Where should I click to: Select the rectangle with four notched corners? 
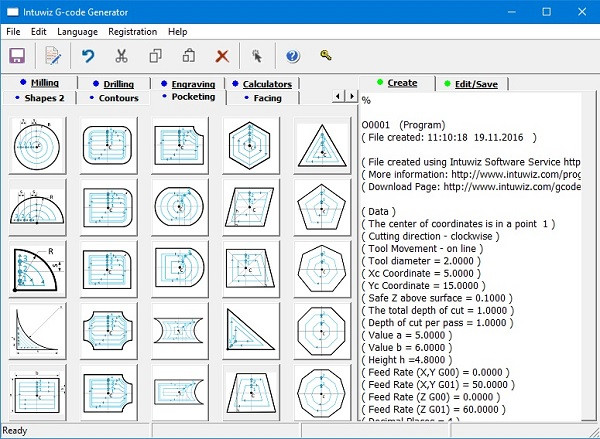pyautogui.click(x=108, y=331)
